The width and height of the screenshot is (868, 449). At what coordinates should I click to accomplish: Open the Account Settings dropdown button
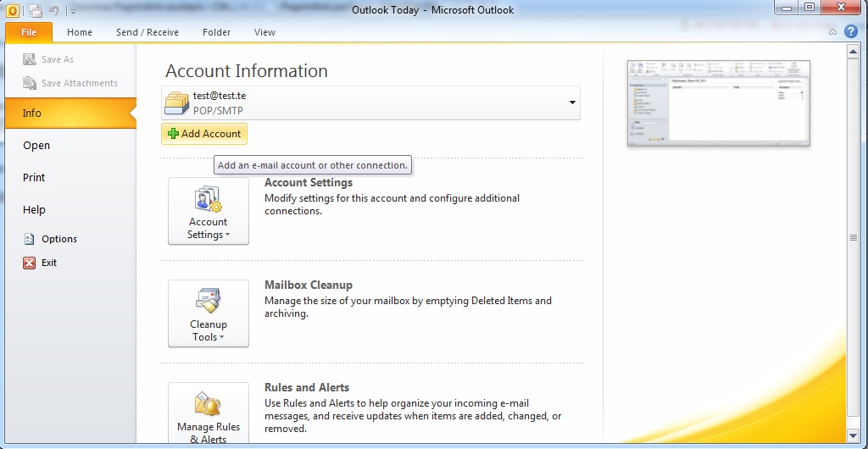point(209,211)
